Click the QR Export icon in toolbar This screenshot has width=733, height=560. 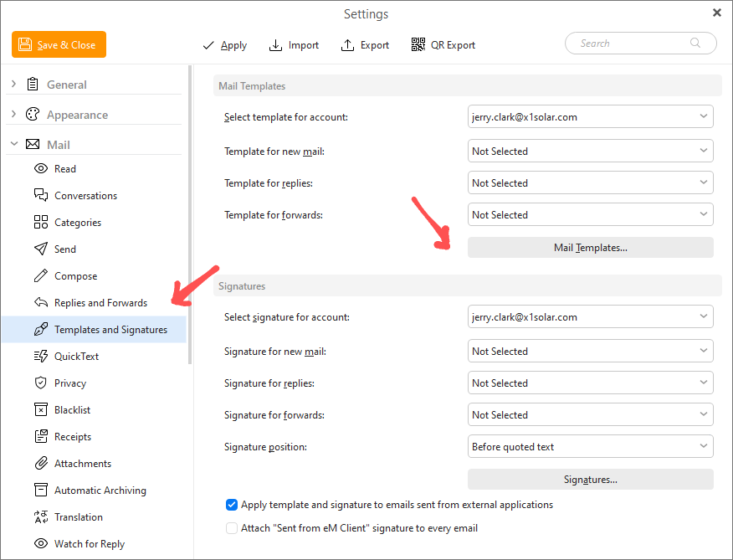(x=418, y=45)
